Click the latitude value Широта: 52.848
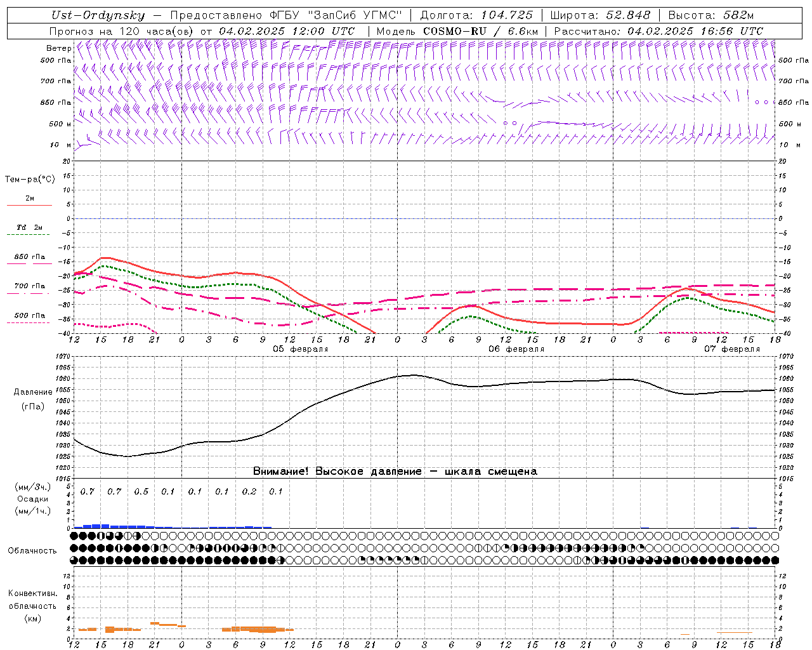812x650 pixels. [x=600, y=16]
